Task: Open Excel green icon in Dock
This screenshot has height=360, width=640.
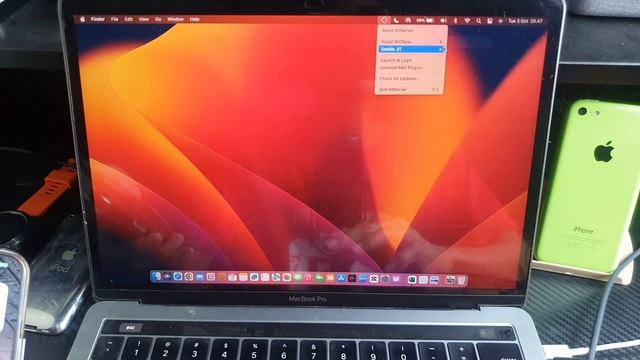Action: pos(412,280)
